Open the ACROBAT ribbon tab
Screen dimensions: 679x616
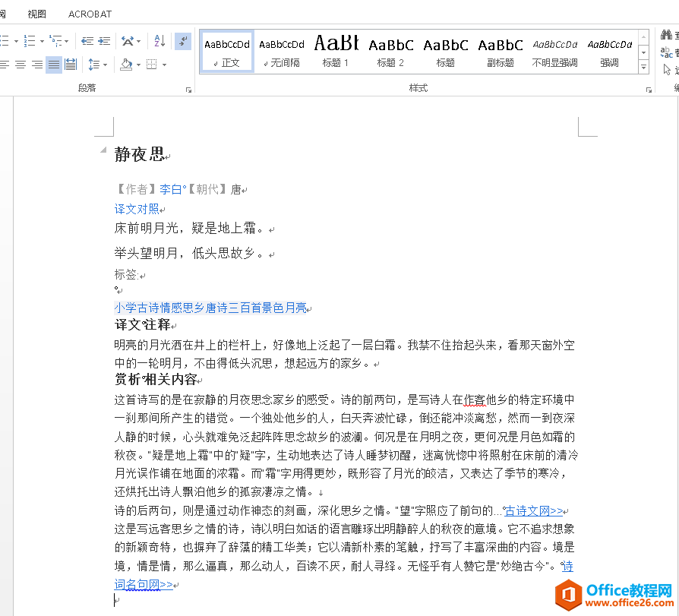[90, 14]
